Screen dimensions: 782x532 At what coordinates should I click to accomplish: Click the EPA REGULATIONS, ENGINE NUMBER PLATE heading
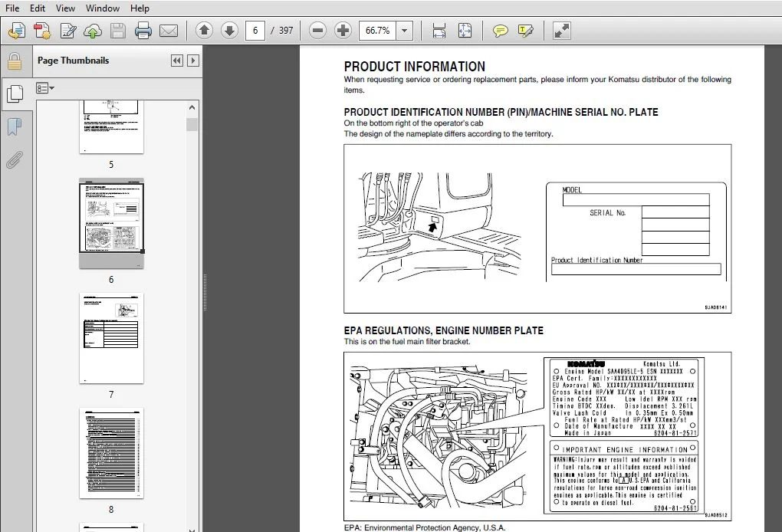443,330
